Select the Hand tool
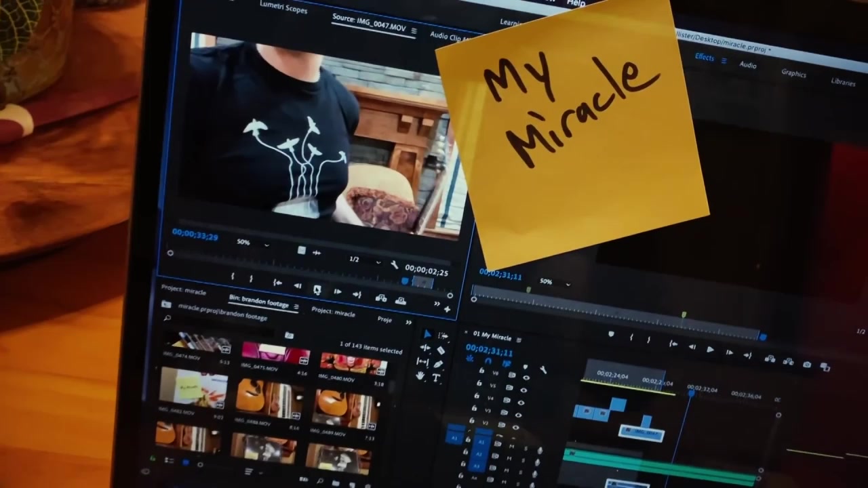868x488 pixels. pos(420,376)
